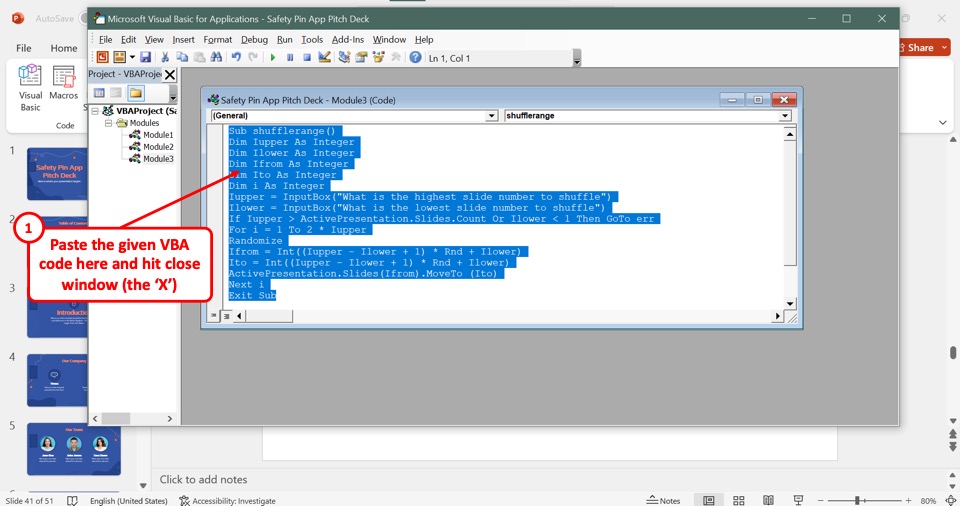
Task: Click the Insert Module toolbar icon
Action: [x=119, y=58]
